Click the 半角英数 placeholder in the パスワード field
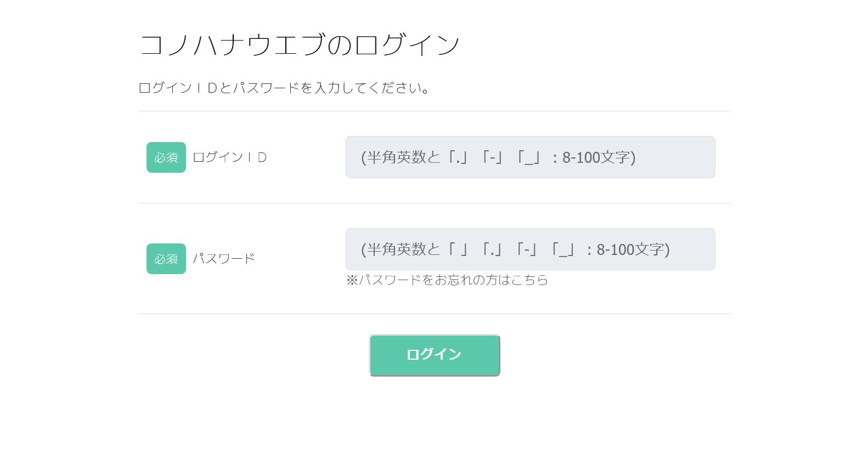Screen dimensions: 868x466 397,250
